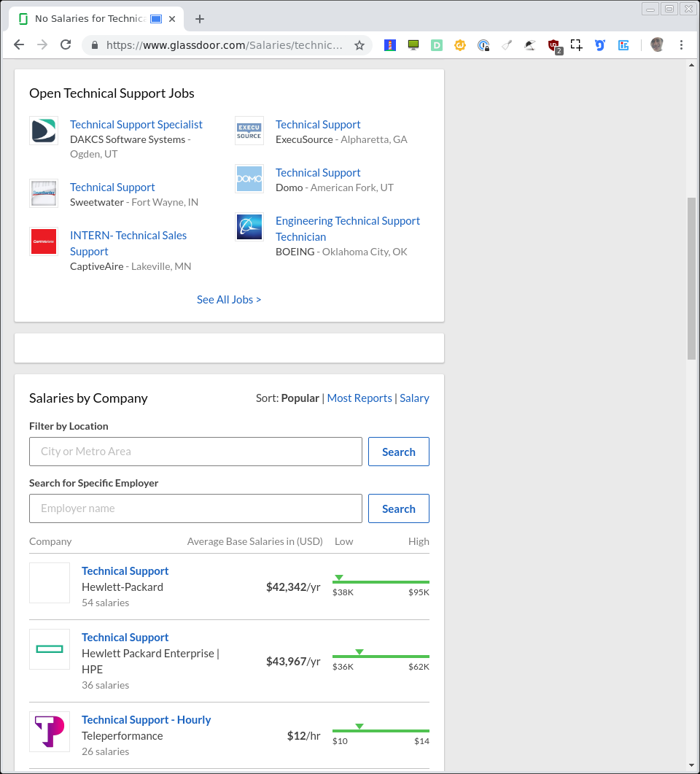
Task: Open Engineering Technical Support Technician job
Action: [348, 228]
